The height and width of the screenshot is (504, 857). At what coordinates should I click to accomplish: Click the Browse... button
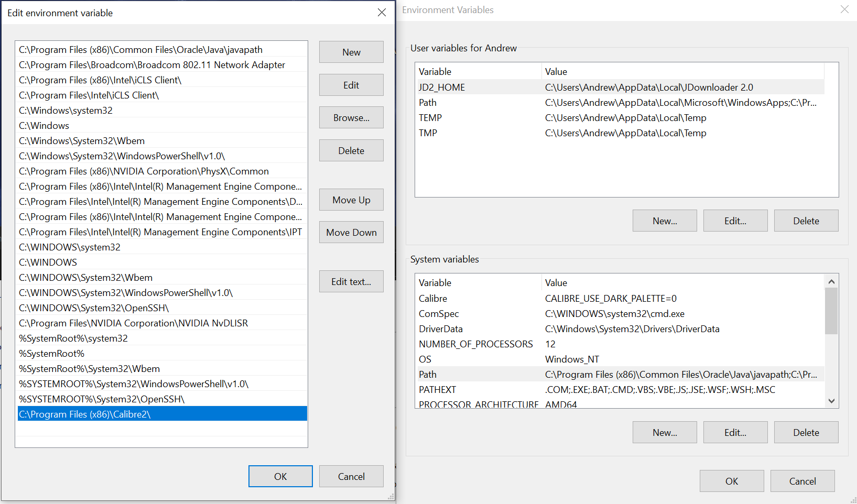pos(351,117)
